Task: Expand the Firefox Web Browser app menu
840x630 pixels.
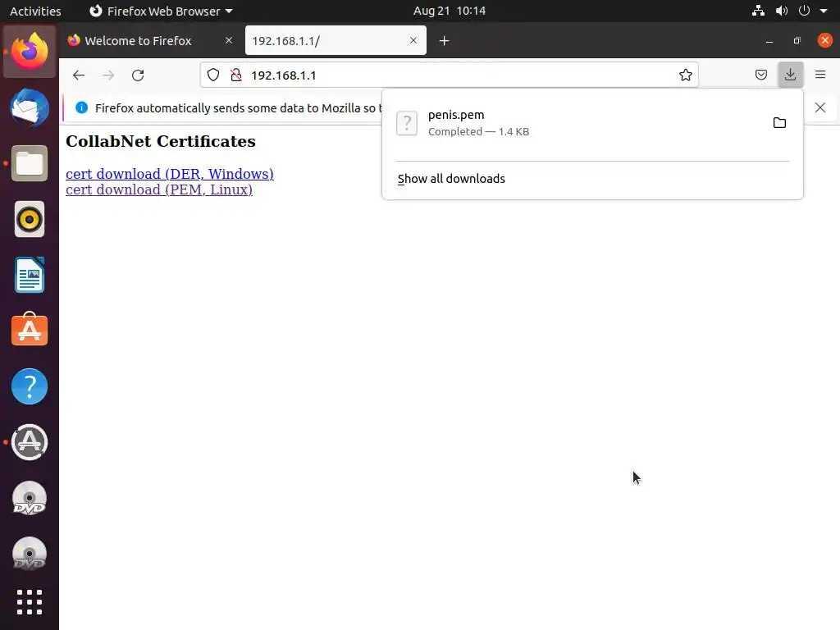Action: (161, 11)
